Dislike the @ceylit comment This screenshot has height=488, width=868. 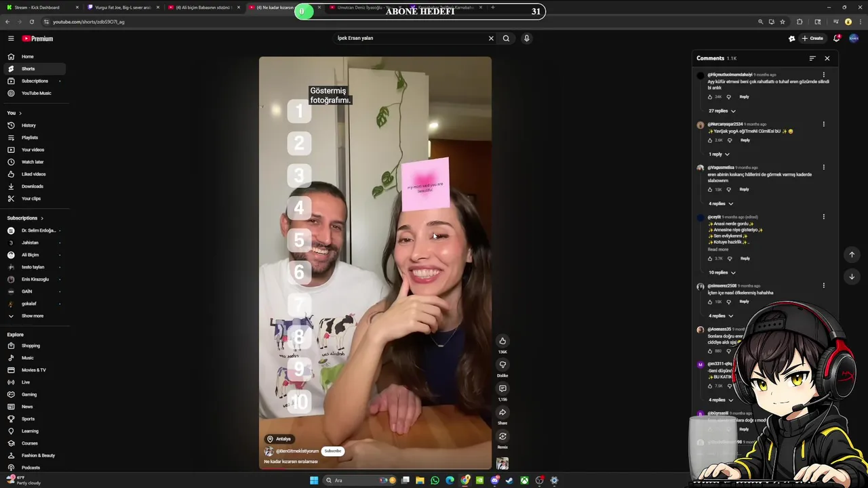(x=730, y=258)
